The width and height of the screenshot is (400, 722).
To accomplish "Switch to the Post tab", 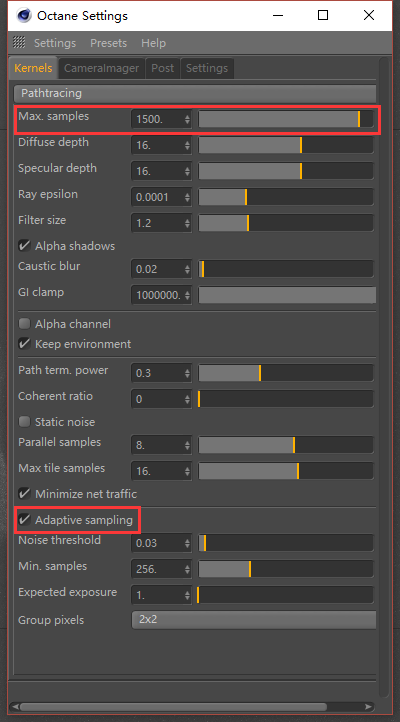I will coord(162,68).
